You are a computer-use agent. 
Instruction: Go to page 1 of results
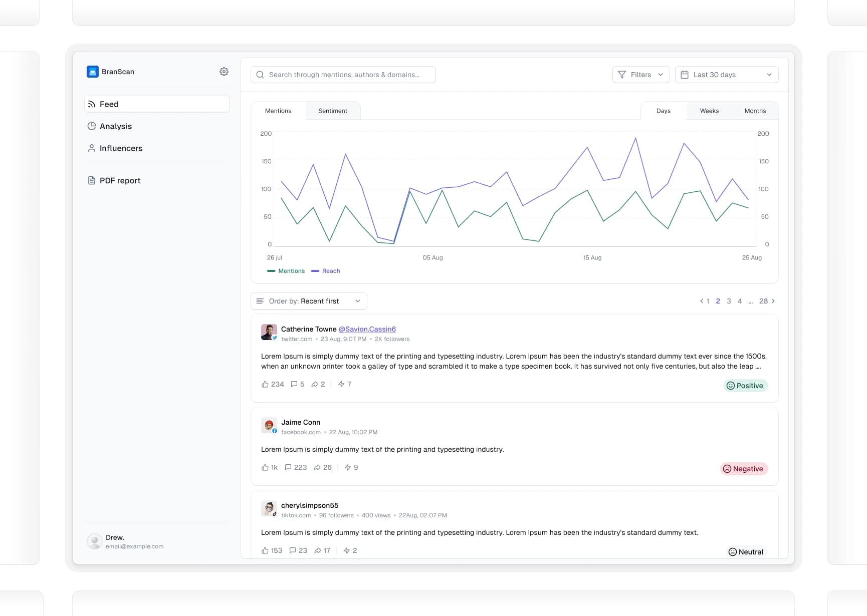point(708,301)
